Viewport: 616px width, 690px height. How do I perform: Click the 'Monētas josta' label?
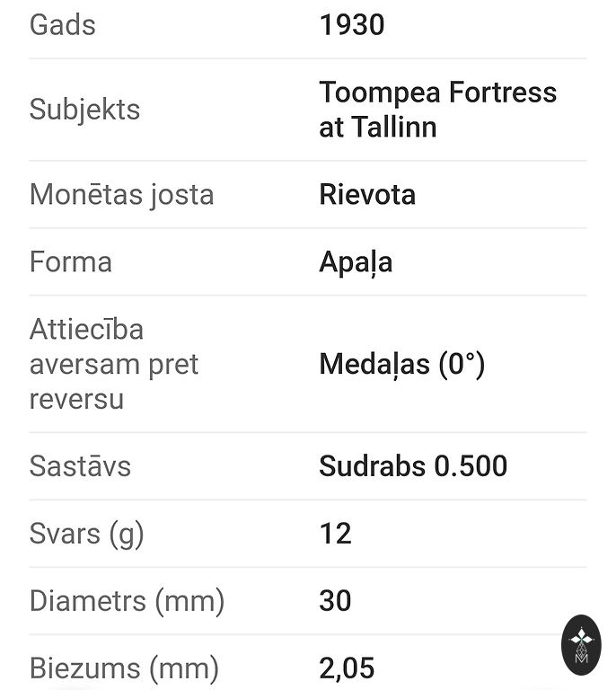pyautogui.click(x=122, y=195)
